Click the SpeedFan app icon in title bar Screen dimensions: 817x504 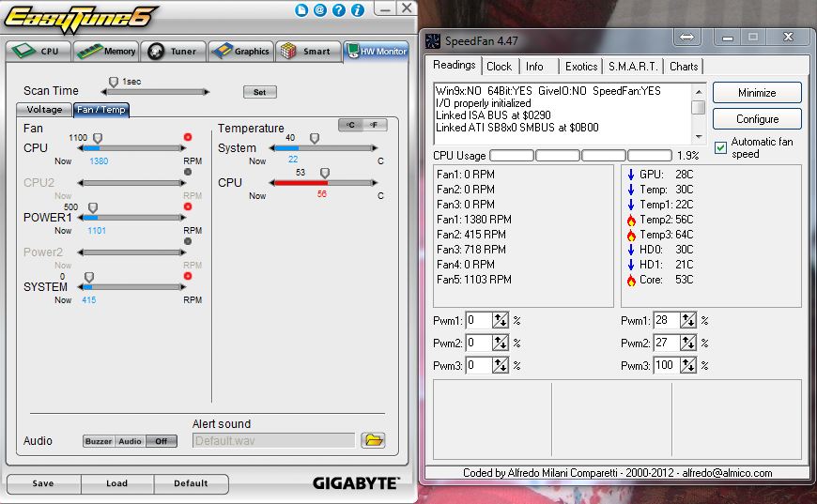433,39
